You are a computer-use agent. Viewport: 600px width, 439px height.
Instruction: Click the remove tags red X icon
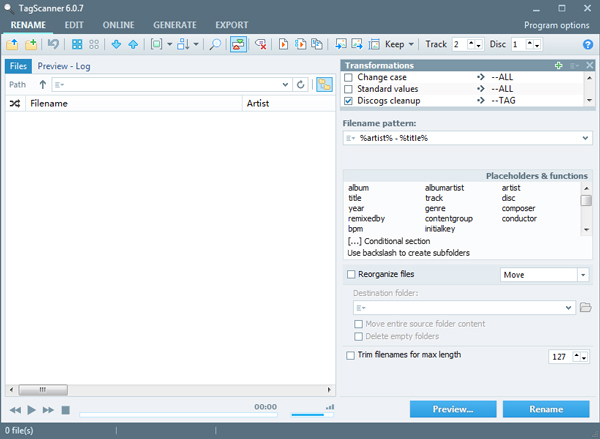261,44
